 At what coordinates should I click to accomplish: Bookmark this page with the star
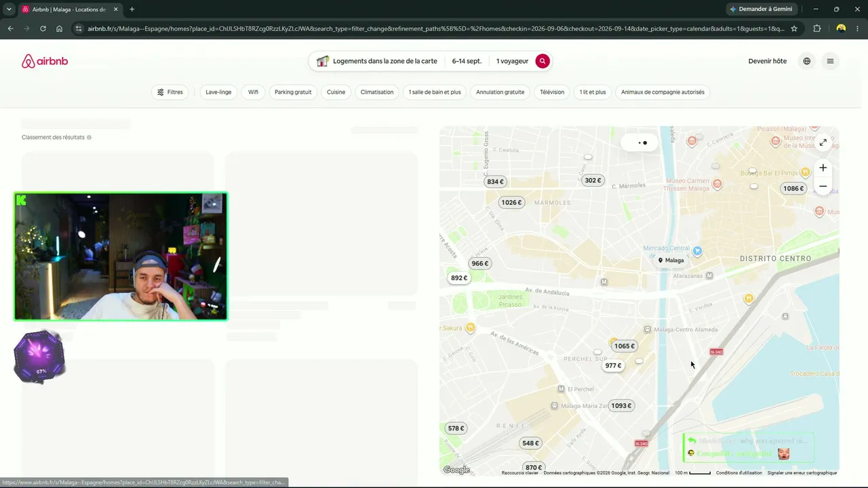[794, 28]
